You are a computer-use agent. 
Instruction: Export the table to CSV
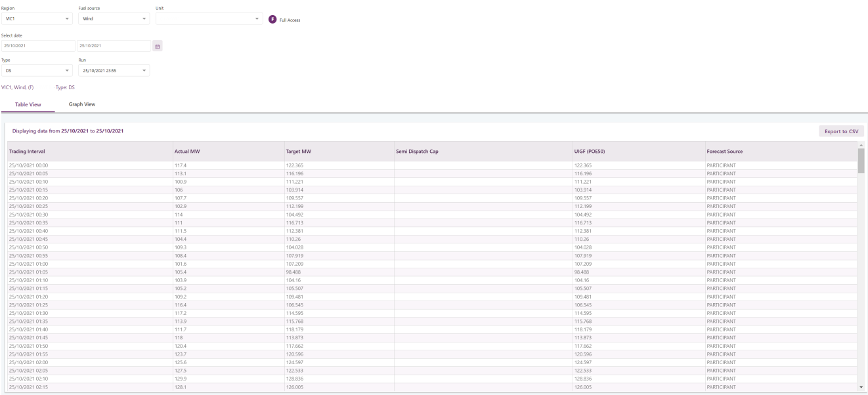841,131
